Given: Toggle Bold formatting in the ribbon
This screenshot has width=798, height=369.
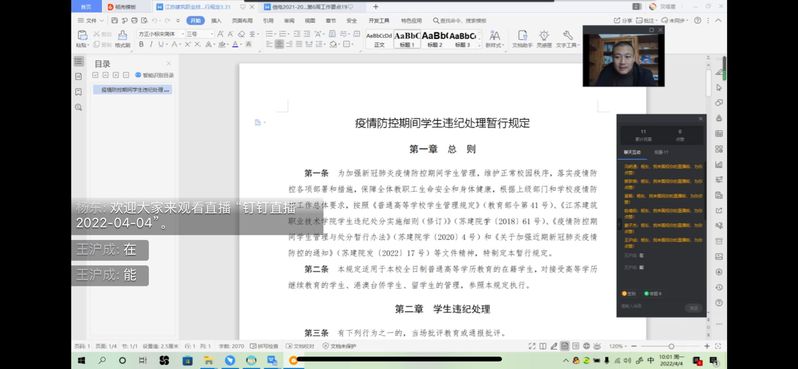Looking at the screenshot, I should 141,45.
